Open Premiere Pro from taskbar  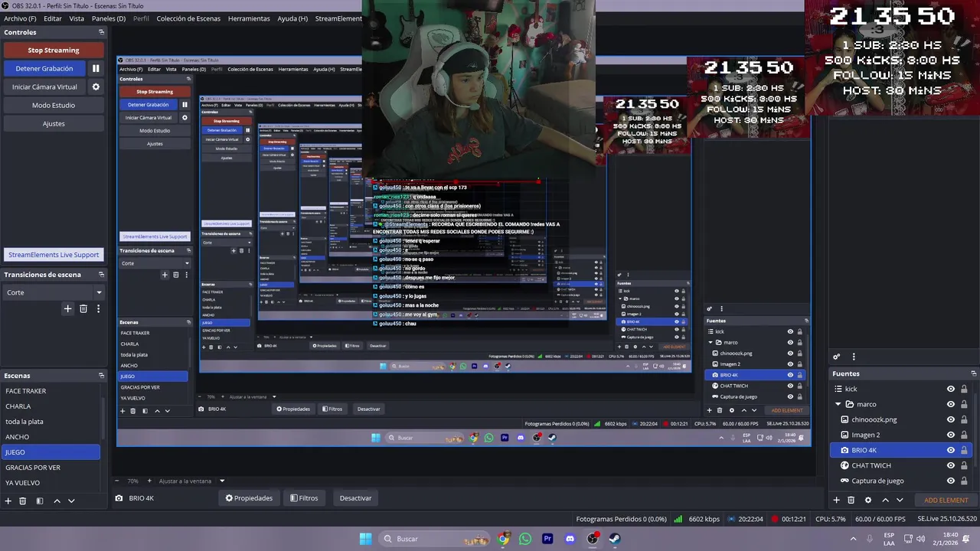tap(547, 539)
